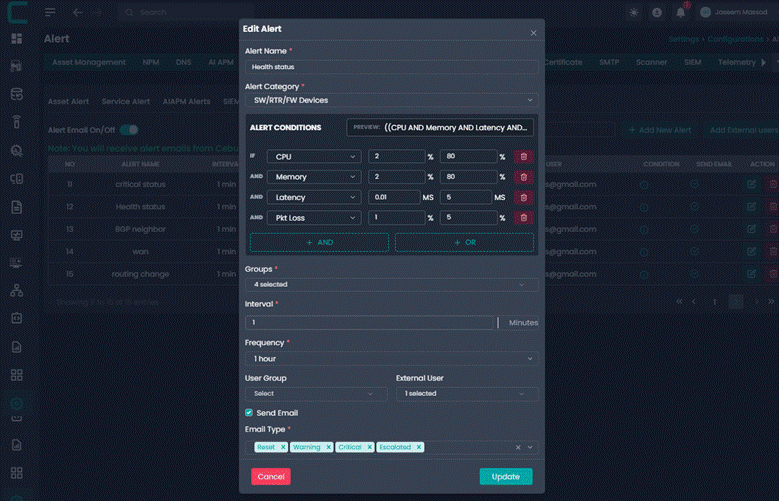Remove the Escalated email type tag
779x501 pixels.
point(419,447)
